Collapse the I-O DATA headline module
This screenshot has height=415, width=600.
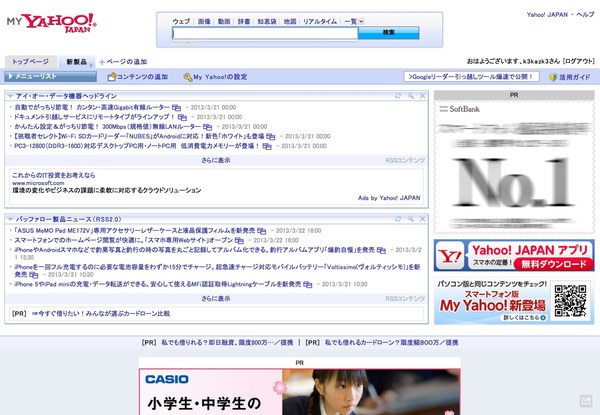[x=10, y=95]
